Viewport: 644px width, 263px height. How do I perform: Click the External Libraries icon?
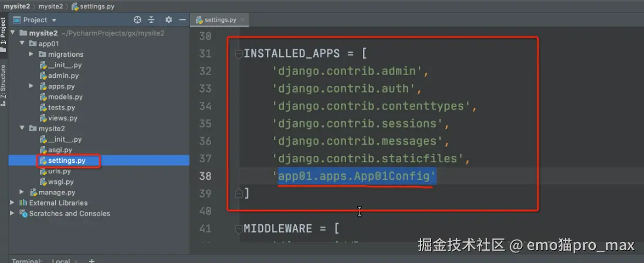tap(23, 203)
